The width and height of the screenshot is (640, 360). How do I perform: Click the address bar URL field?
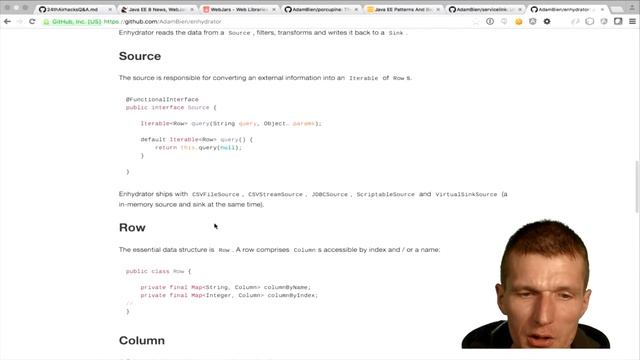pyautogui.click(x=261, y=22)
